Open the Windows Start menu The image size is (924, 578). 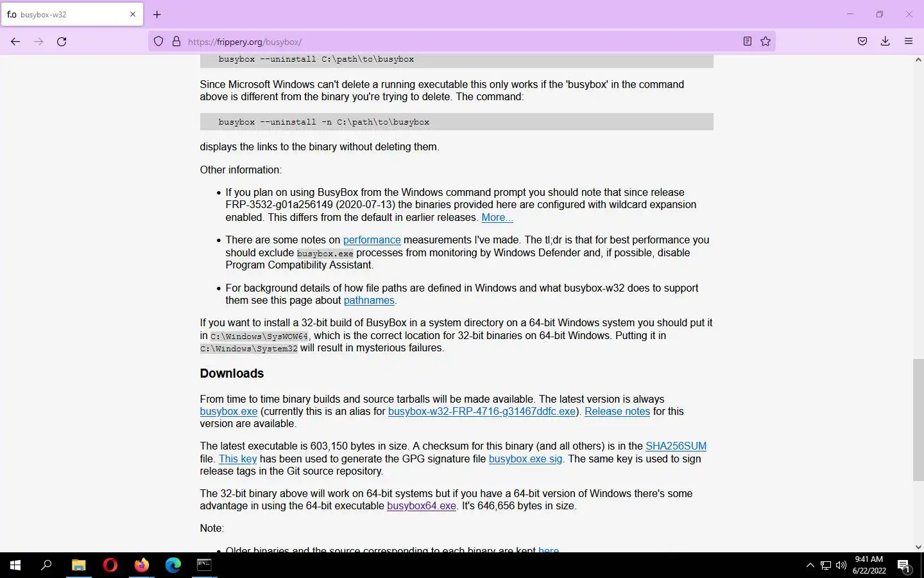coord(15,565)
